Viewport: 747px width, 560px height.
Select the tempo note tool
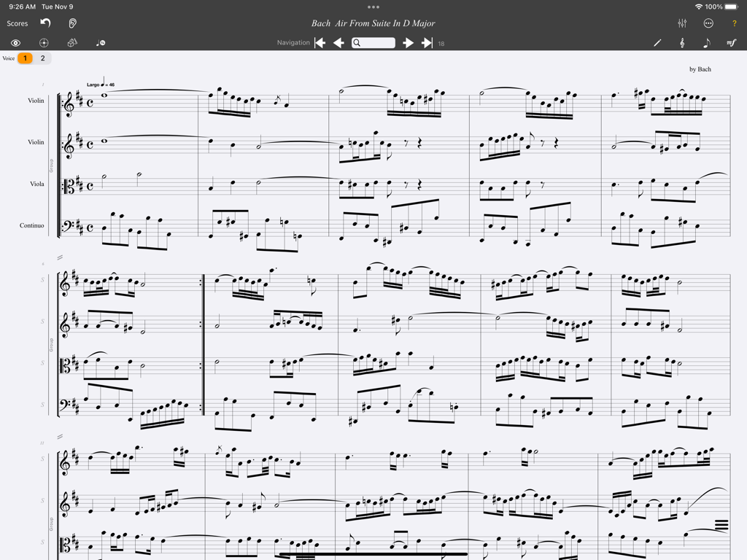pos(101,43)
